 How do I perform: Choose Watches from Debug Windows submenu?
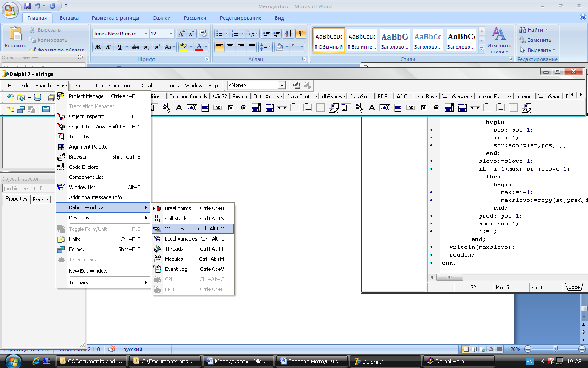pyautogui.click(x=192, y=229)
